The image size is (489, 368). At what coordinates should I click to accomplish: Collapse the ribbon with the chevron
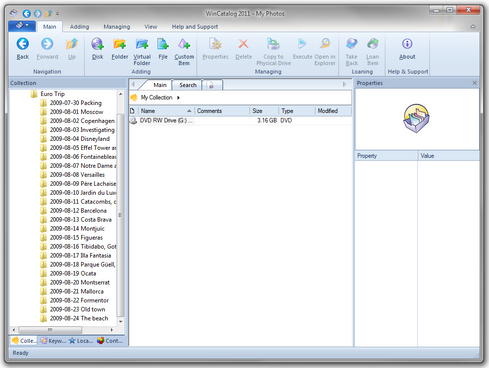point(473,27)
